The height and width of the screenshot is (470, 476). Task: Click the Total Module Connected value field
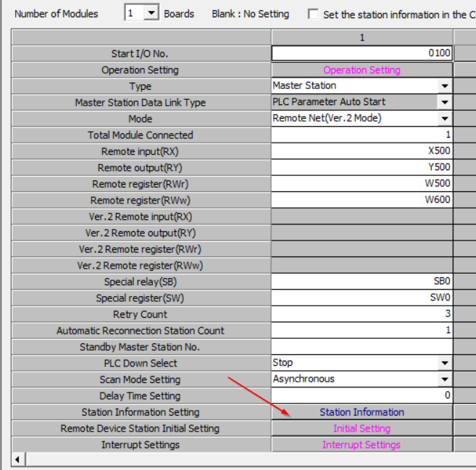click(362, 135)
